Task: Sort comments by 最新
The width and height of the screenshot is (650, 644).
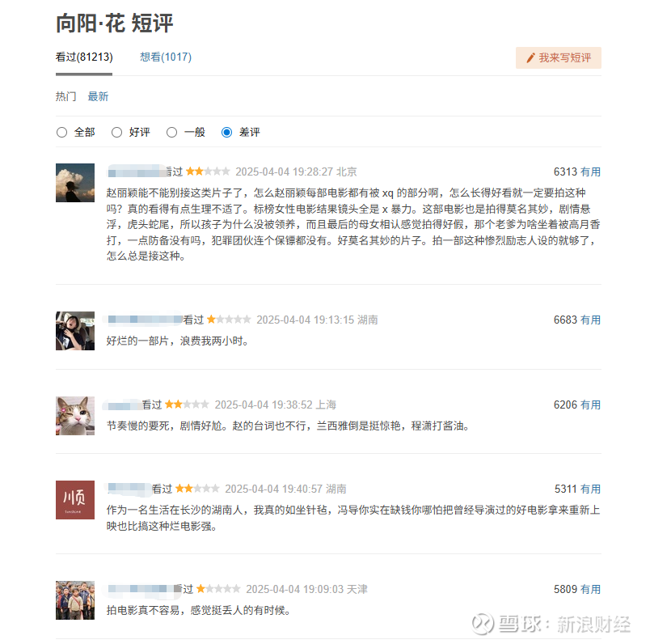Action: tap(99, 97)
